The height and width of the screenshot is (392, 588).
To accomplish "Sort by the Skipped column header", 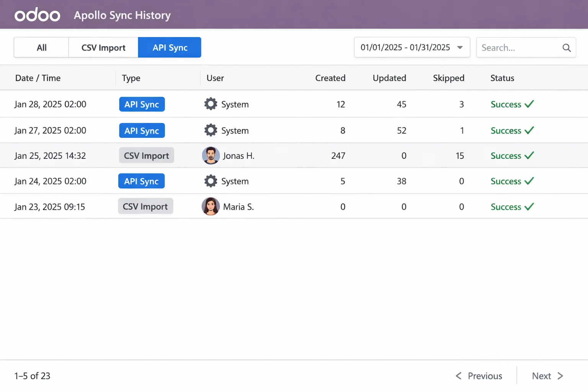I will [x=449, y=78].
